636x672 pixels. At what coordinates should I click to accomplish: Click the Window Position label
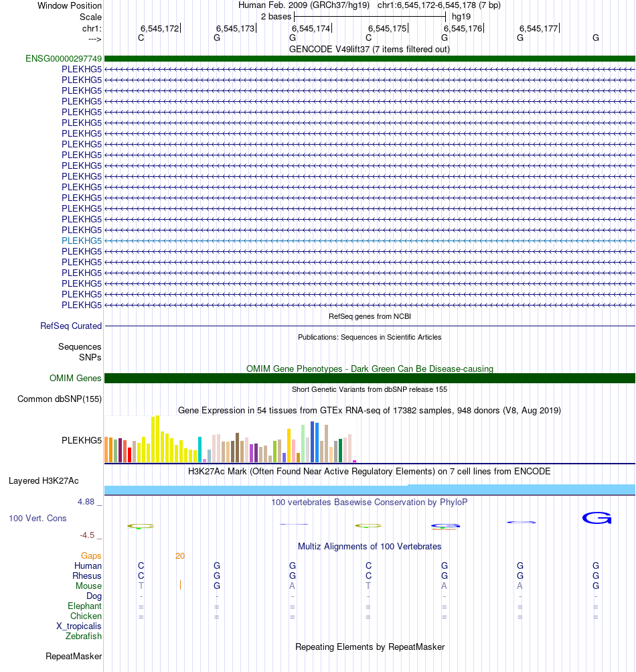point(70,5)
